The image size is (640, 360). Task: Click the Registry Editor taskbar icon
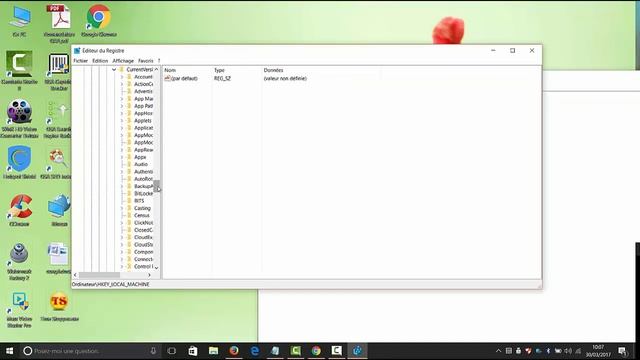tap(357, 351)
